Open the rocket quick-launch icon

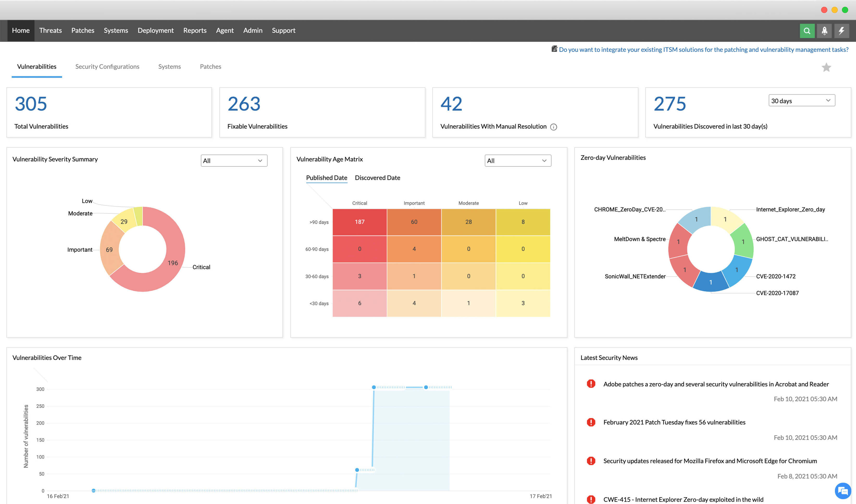(x=824, y=31)
